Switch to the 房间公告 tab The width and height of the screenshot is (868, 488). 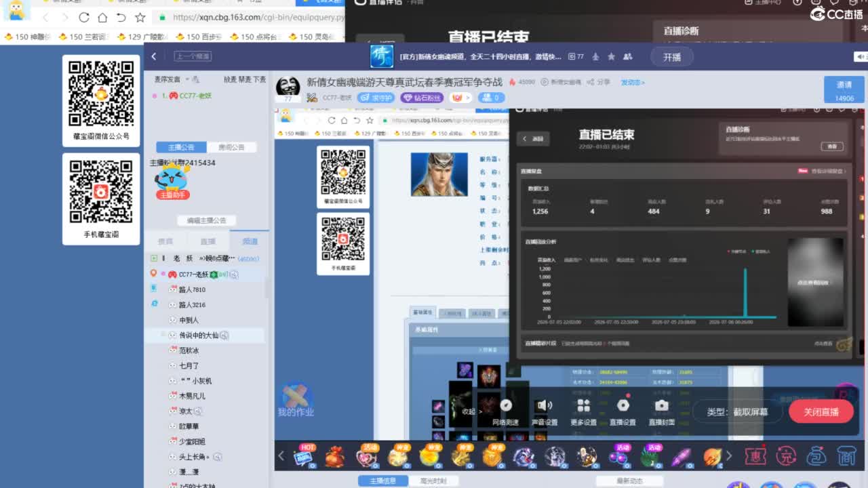tap(231, 147)
